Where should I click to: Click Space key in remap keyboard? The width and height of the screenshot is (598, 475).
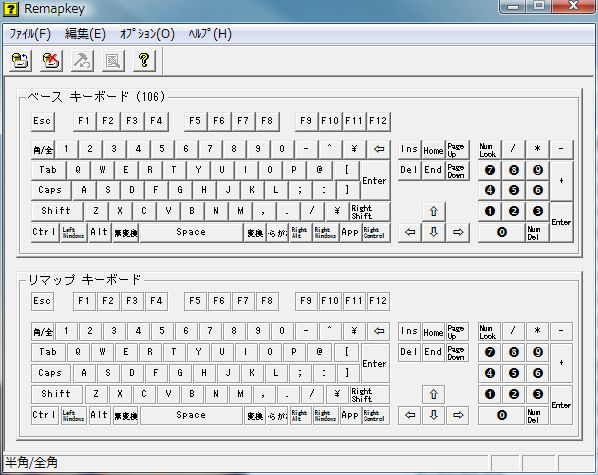click(x=191, y=415)
